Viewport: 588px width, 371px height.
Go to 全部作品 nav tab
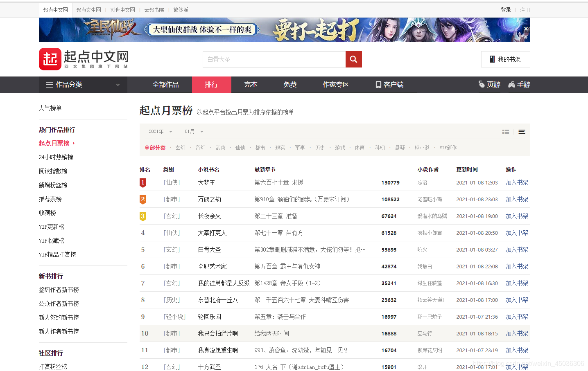165,85
